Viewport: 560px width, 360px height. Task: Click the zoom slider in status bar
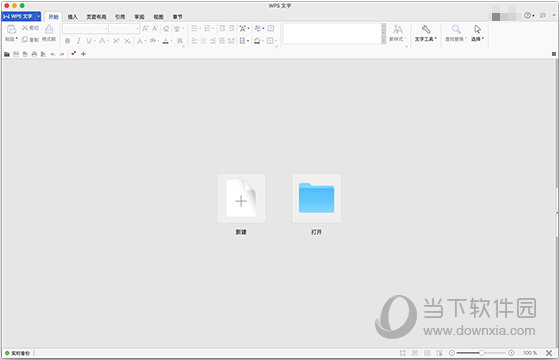481,353
